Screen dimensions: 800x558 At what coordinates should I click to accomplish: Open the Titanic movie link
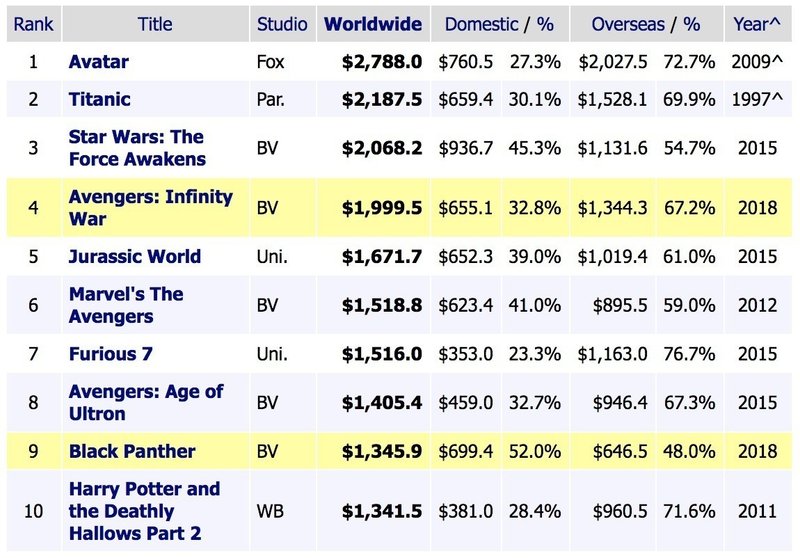pos(99,99)
